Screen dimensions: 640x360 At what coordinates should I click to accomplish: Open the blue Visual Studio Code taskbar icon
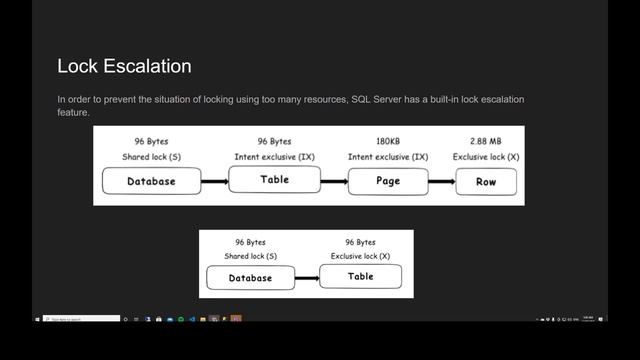[x=192, y=319]
